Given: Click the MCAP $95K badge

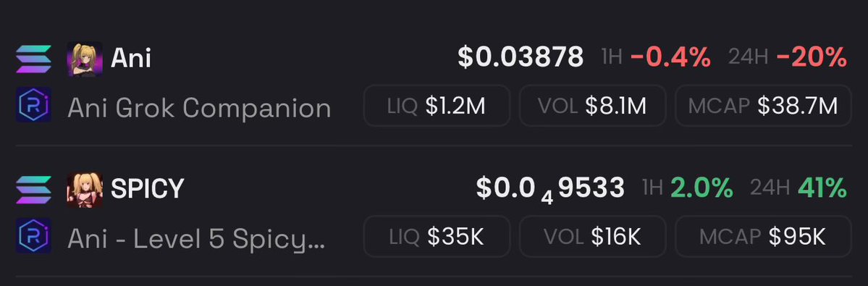Looking at the screenshot, I should [763, 237].
